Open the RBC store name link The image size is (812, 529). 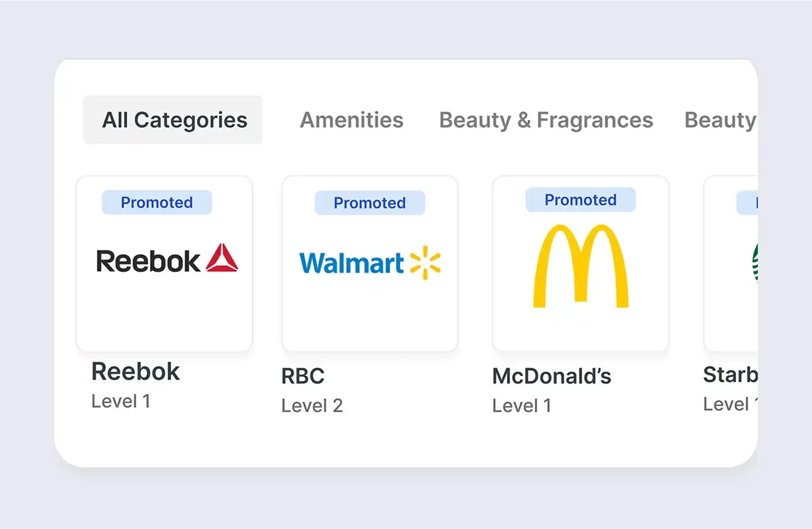pyautogui.click(x=303, y=376)
